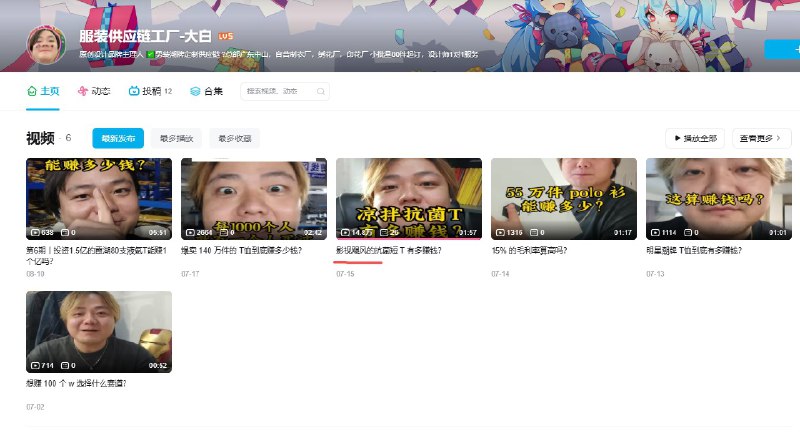Sort videos by 最多播放
The height and width of the screenshot is (432, 800).
(177, 138)
